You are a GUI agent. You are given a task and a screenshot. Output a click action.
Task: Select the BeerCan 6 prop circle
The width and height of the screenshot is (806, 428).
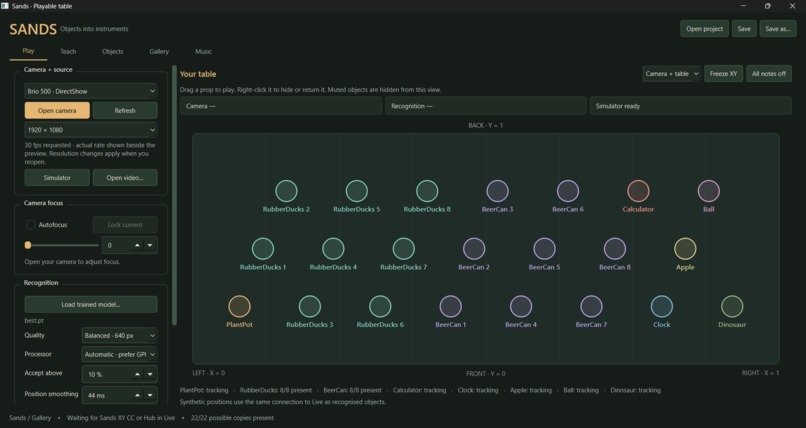(x=568, y=191)
